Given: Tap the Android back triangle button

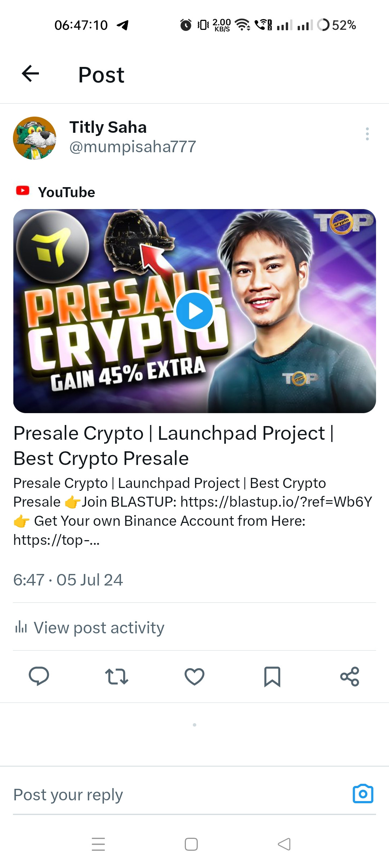Looking at the screenshot, I should coord(284,844).
